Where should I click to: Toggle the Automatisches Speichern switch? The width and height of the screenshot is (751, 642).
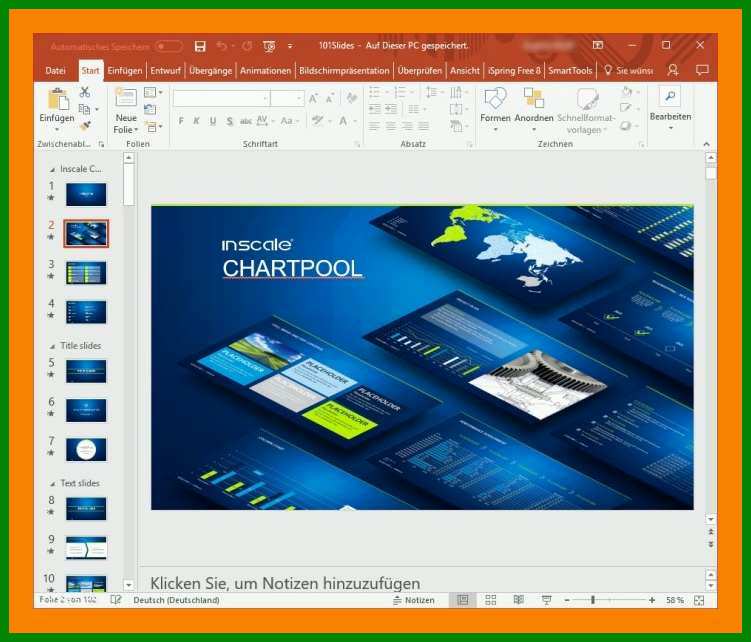[169, 46]
